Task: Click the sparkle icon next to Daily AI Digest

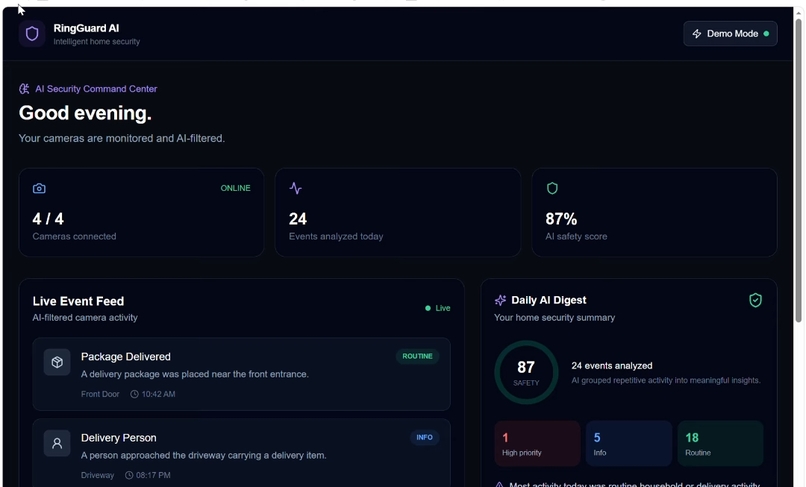Action: (500, 300)
